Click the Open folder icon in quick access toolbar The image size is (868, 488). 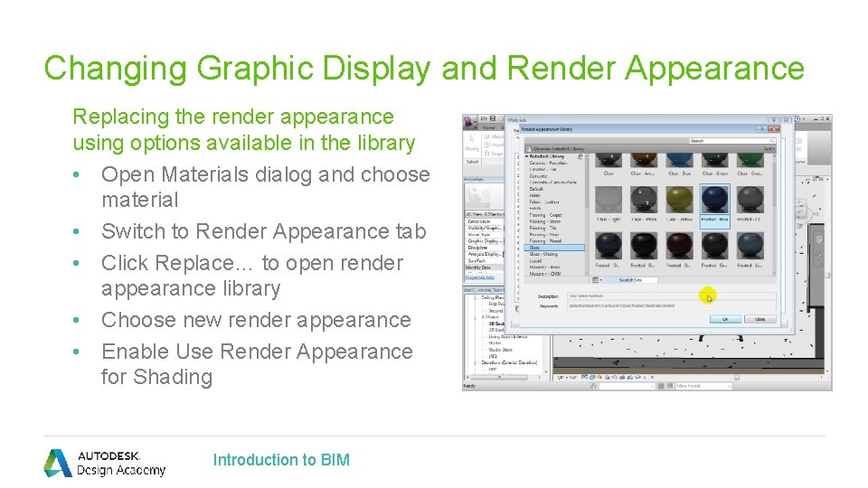(x=484, y=118)
